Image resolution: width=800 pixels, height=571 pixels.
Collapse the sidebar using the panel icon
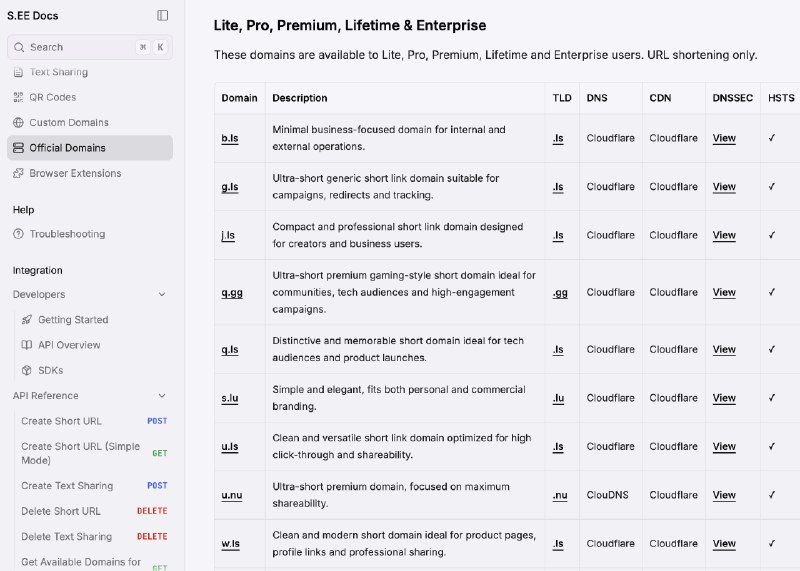(163, 15)
